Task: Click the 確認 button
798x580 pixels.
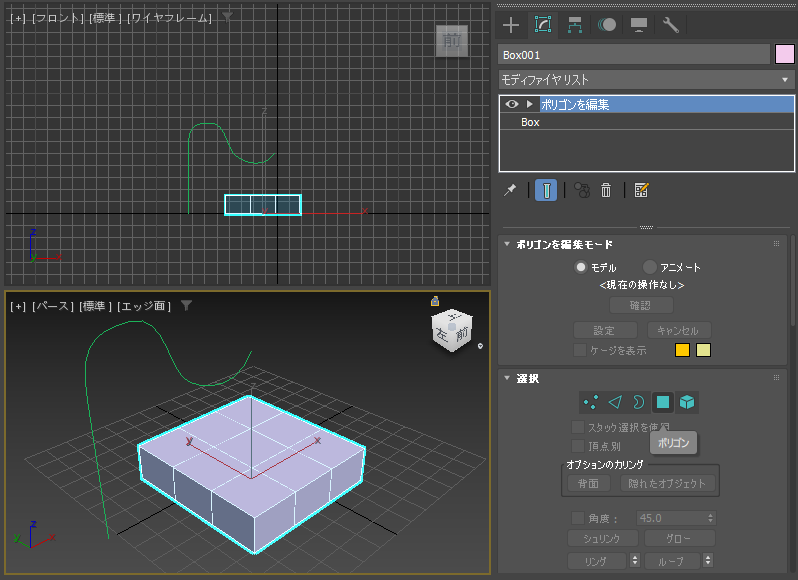Action: pyautogui.click(x=641, y=305)
